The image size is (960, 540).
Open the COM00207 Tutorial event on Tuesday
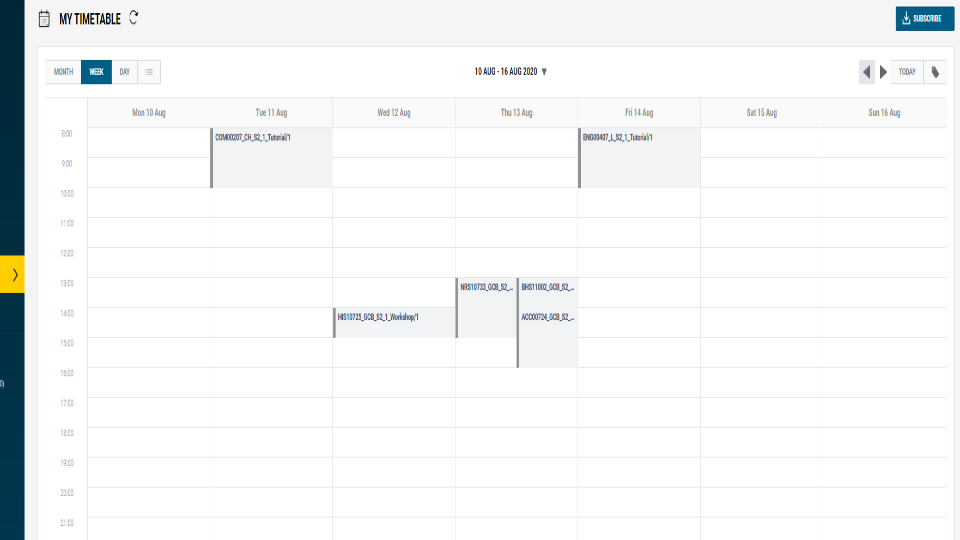271,157
